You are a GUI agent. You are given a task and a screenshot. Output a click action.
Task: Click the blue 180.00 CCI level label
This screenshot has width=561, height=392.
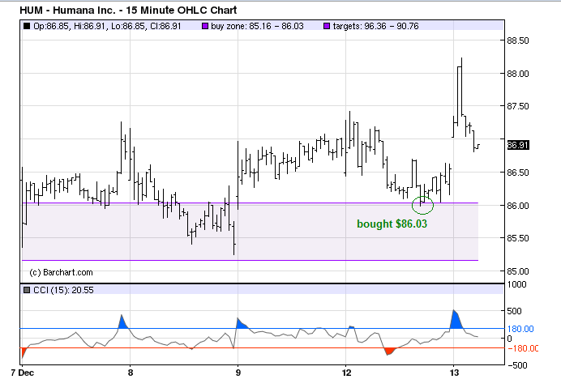point(520,329)
